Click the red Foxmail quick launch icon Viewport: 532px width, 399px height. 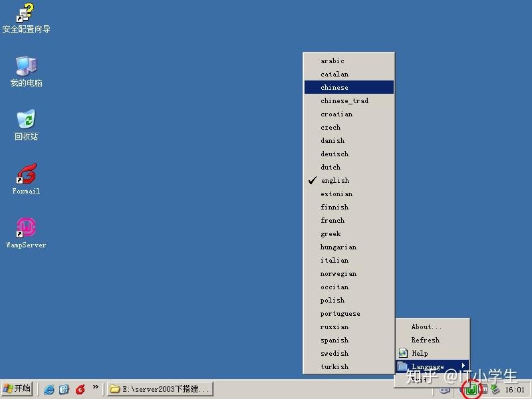coord(80,389)
